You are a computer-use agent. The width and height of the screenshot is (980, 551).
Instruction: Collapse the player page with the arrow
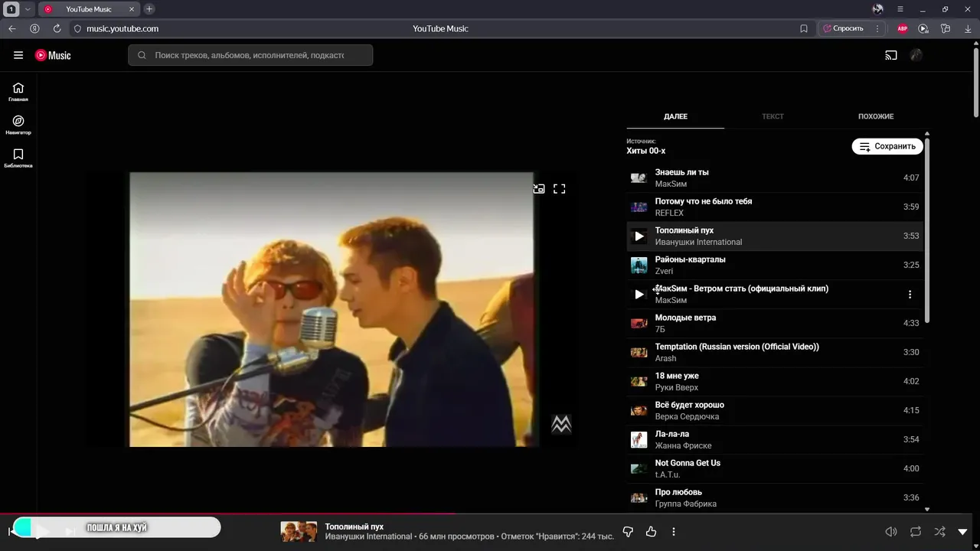(963, 532)
